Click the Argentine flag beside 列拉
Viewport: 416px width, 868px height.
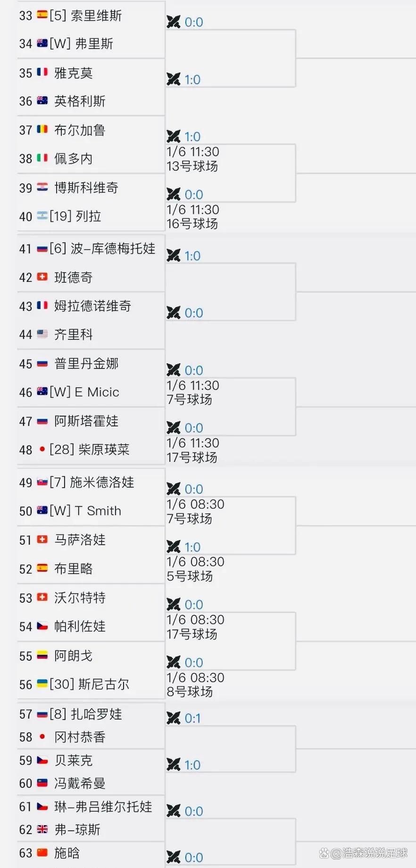(42, 216)
